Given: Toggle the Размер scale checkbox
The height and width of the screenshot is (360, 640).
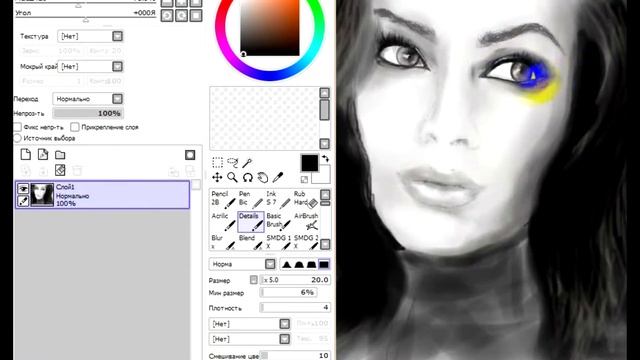Looking at the screenshot, I should 253,280.
